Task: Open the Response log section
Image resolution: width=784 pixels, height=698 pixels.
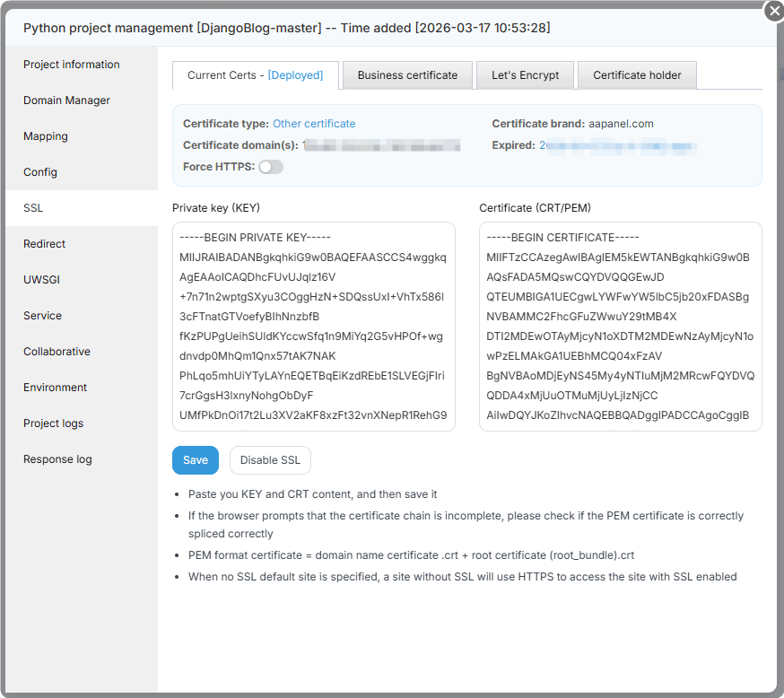Action: tap(57, 459)
